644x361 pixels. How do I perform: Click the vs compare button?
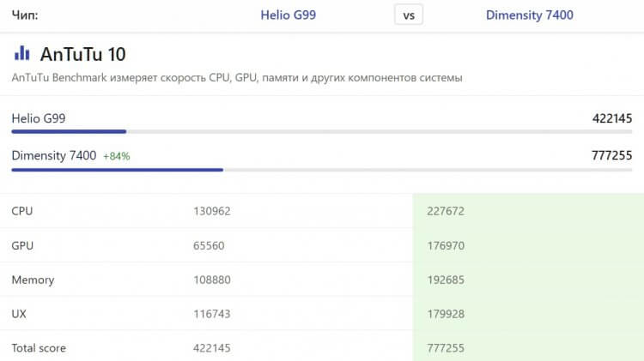[409, 15]
